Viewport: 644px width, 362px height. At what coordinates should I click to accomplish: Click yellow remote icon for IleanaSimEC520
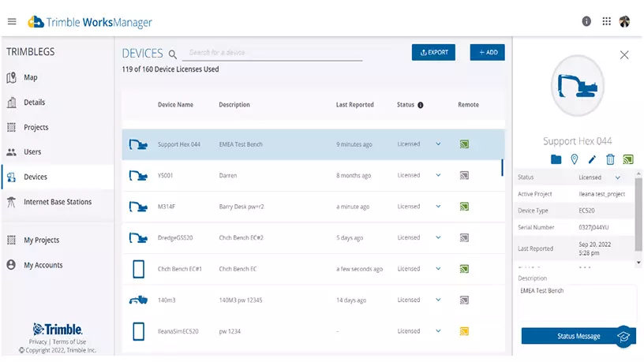[464, 331]
